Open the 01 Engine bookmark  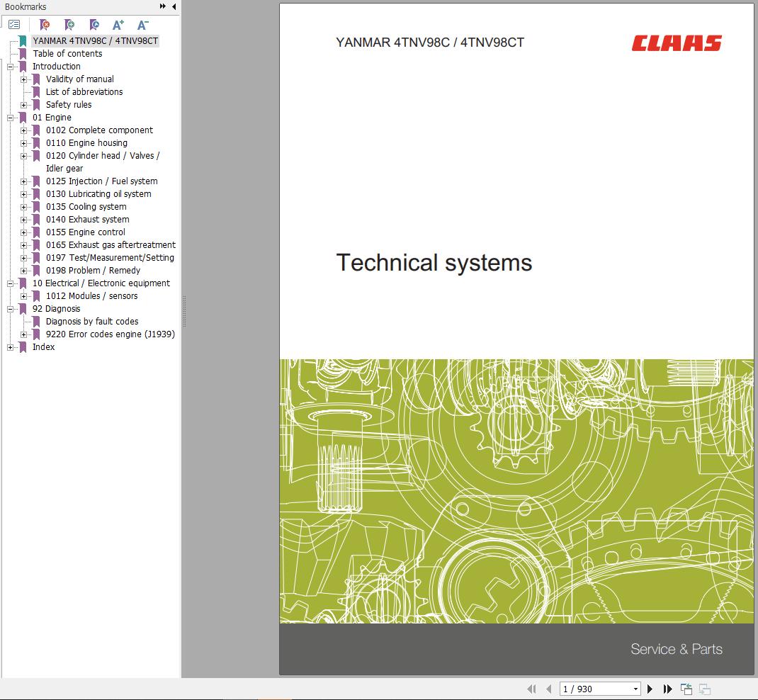click(52, 118)
